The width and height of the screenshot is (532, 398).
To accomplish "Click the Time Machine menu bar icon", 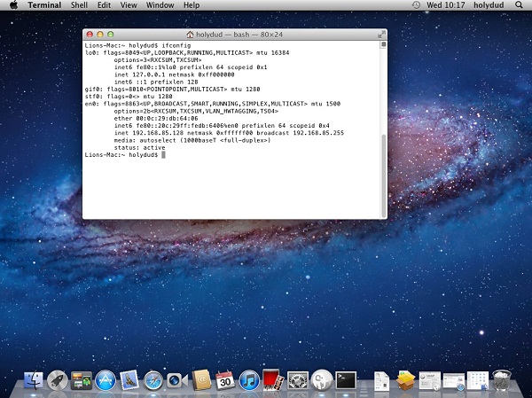I will [417, 5].
